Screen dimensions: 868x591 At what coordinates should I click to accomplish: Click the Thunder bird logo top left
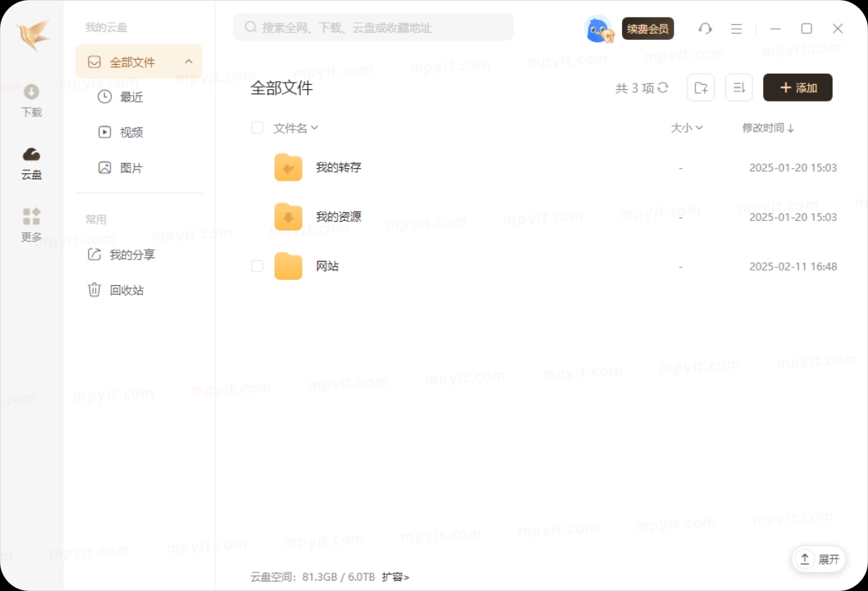point(32,34)
